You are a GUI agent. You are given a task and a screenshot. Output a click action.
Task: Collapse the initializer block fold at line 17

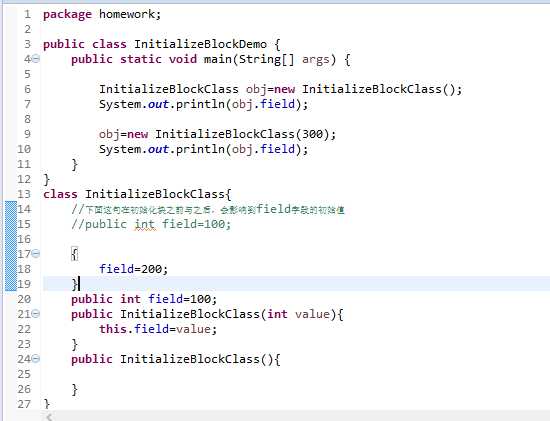[x=36, y=253]
